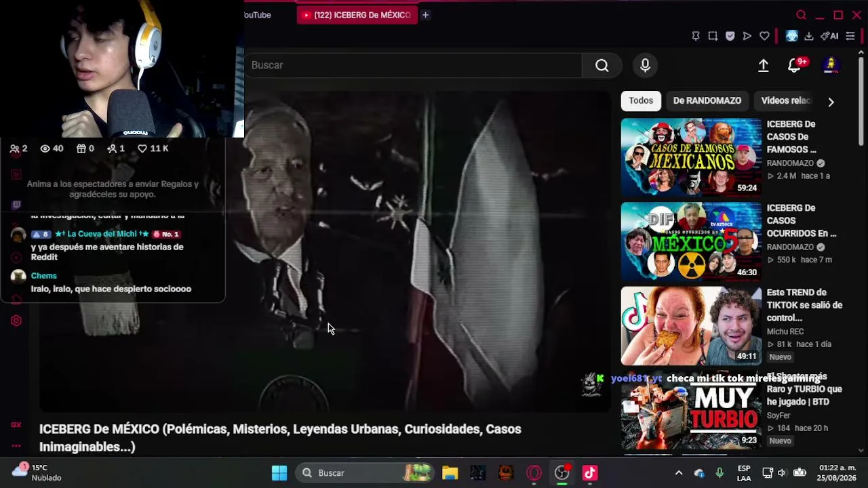Open sidebar settings gear icon
Viewport: 868px width, 488px height.
pyautogui.click(x=16, y=321)
